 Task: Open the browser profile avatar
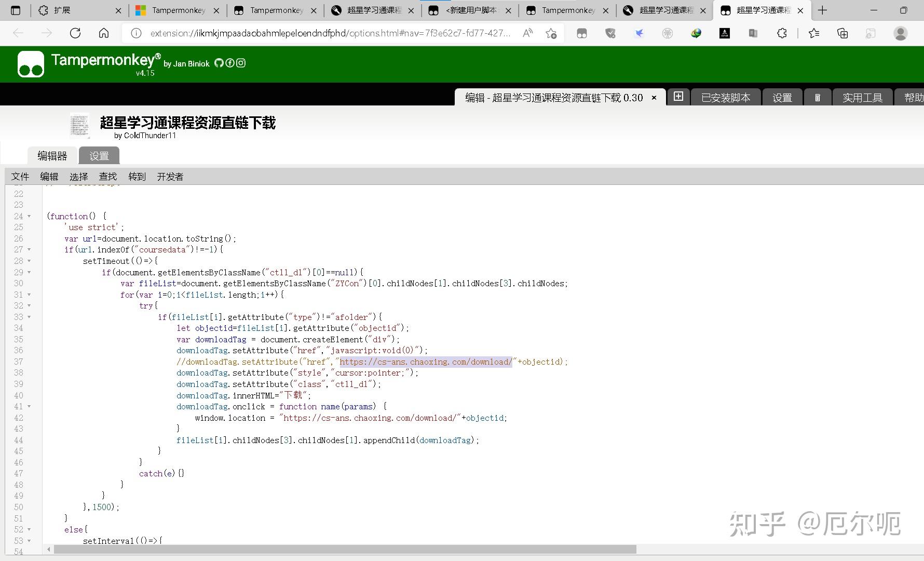pyautogui.click(x=901, y=33)
